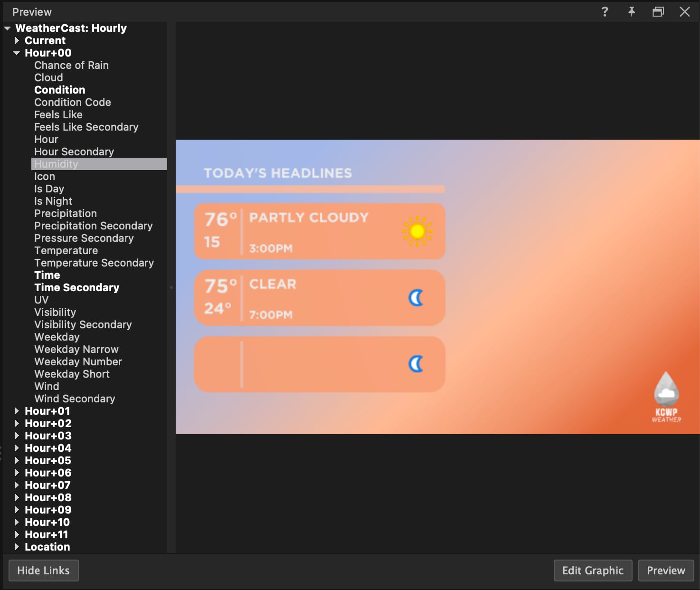The height and width of the screenshot is (590, 700).
Task: Select Weekday Number item
Action: tap(78, 362)
